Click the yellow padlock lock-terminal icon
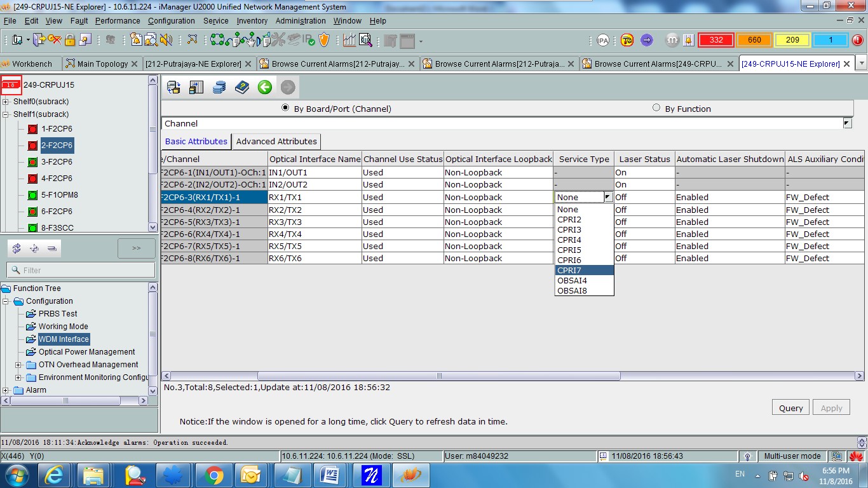 point(70,40)
